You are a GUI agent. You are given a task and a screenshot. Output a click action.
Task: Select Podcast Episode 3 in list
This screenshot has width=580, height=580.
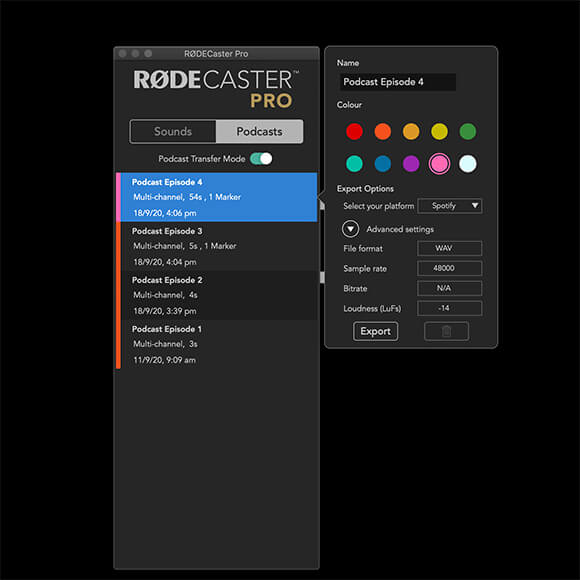[217, 246]
